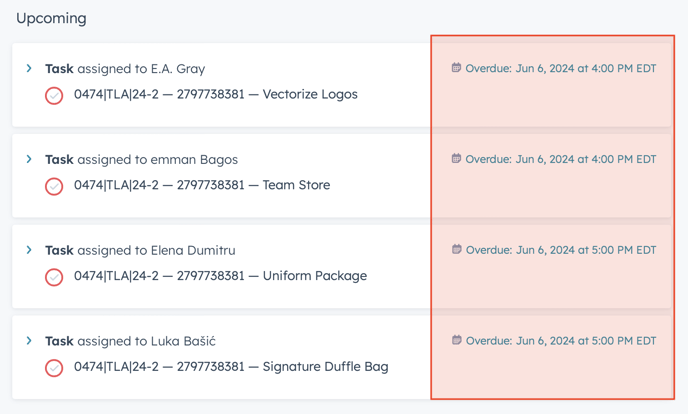Click calendar icon on Vectorize Logos task
This screenshot has height=414, width=688.
456,69
